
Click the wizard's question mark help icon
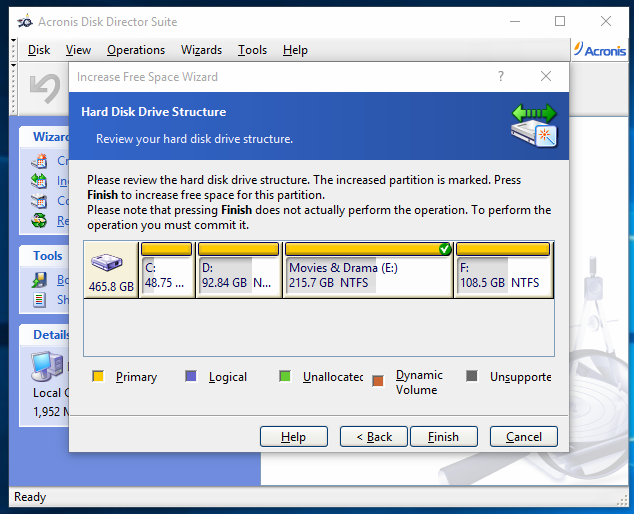(x=501, y=76)
